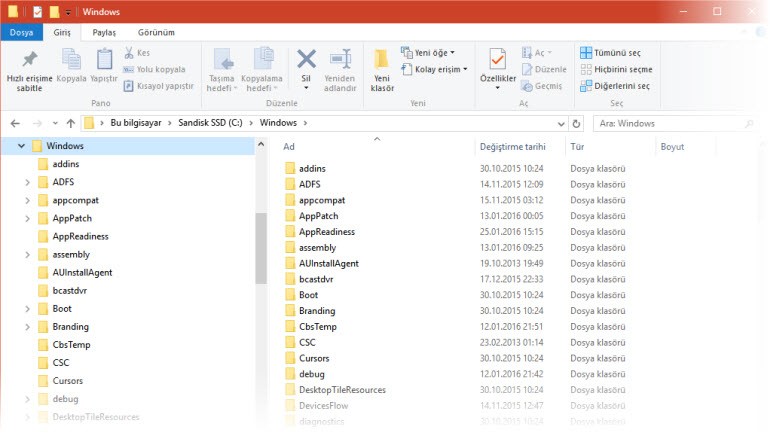Select Cursors in the navigation tree
The width and height of the screenshot is (770, 433).
pos(68,380)
